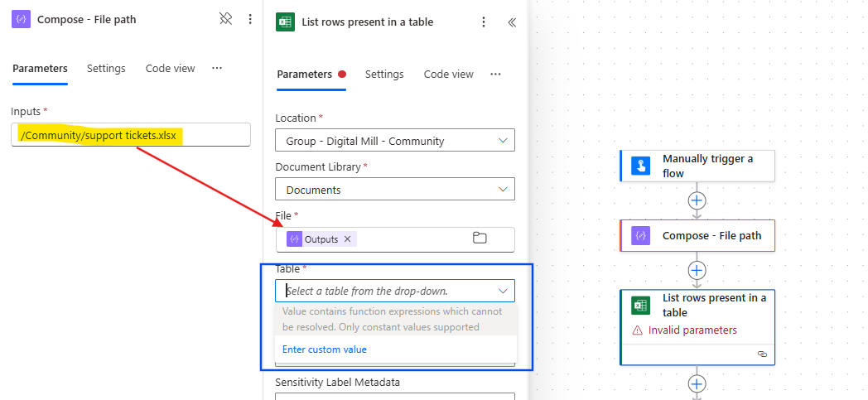This screenshot has height=400, width=868.
Task: Open more options for Compose - File path panel
Action: (250, 19)
